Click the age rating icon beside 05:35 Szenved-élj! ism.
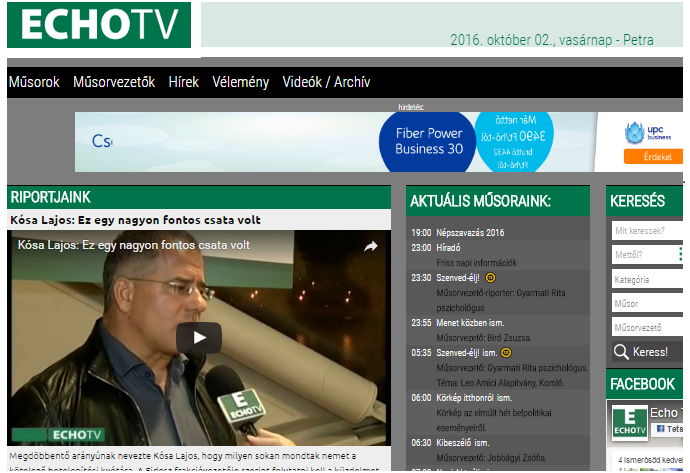 (x=506, y=352)
